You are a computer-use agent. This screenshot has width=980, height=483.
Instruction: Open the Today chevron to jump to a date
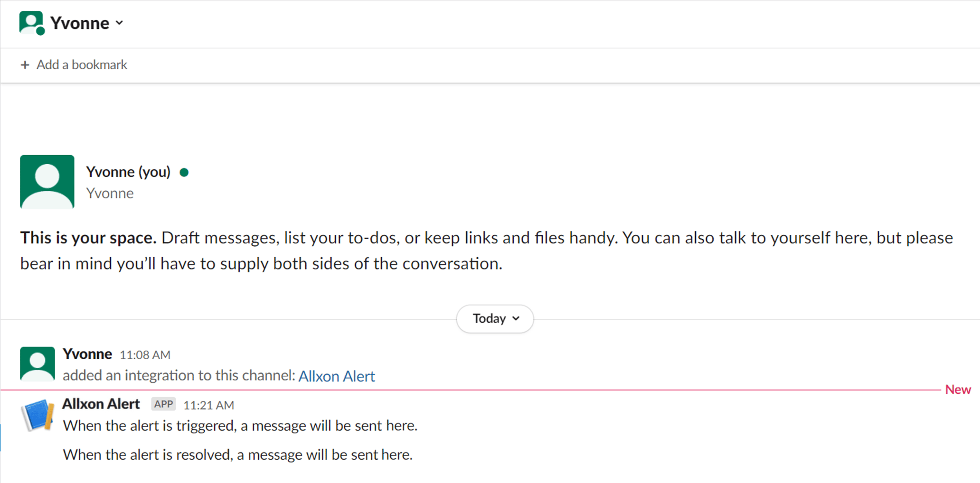tap(517, 319)
